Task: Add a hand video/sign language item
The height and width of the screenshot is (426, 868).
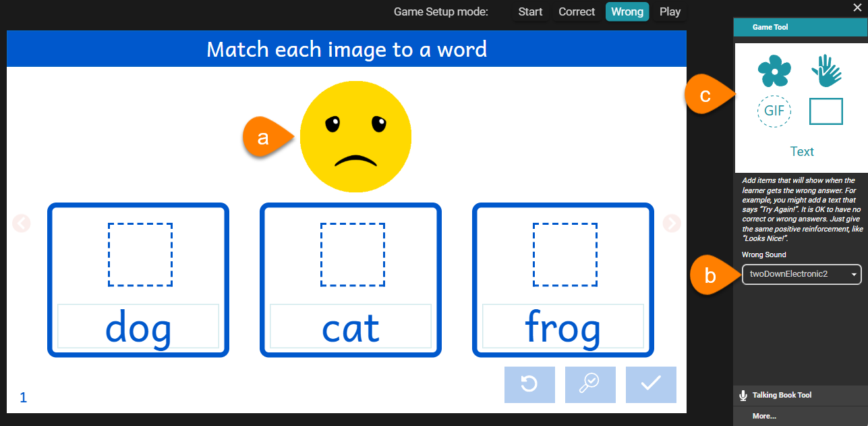Action: click(x=826, y=71)
